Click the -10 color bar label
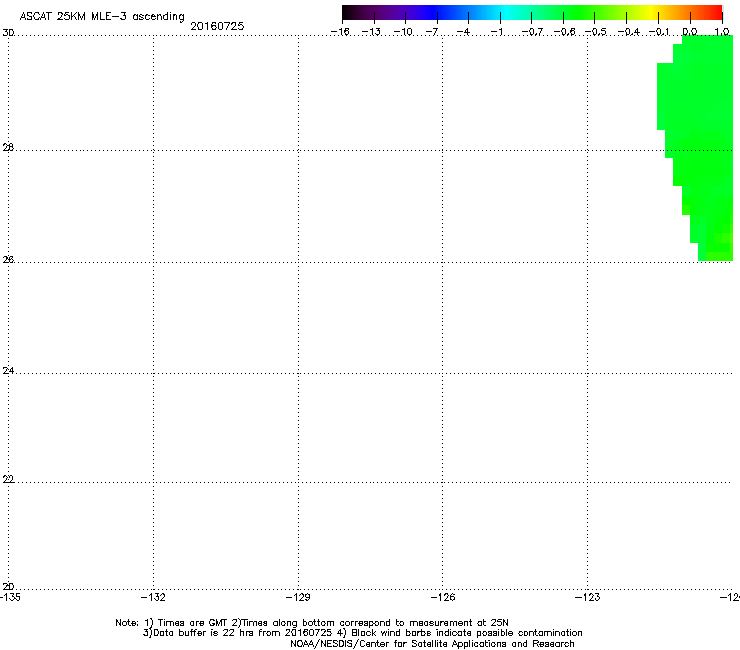Image resolution: width=740 pixels, height=650 pixels. [403, 32]
